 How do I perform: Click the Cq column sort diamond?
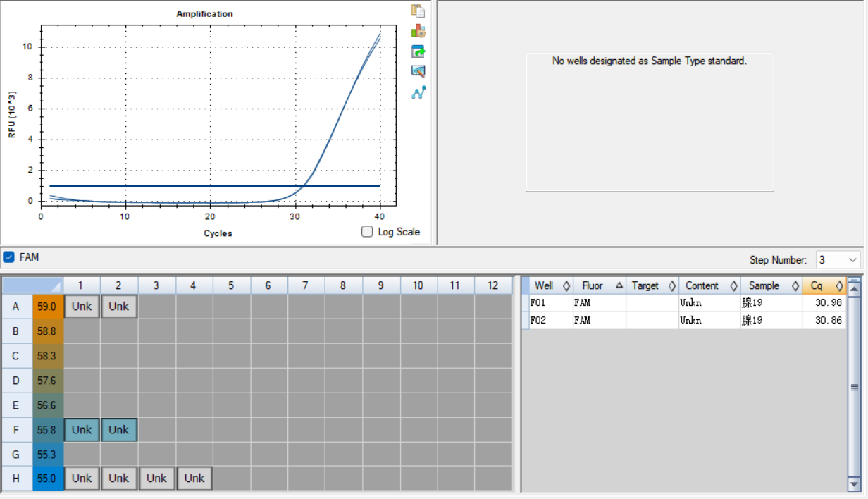click(x=839, y=285)
